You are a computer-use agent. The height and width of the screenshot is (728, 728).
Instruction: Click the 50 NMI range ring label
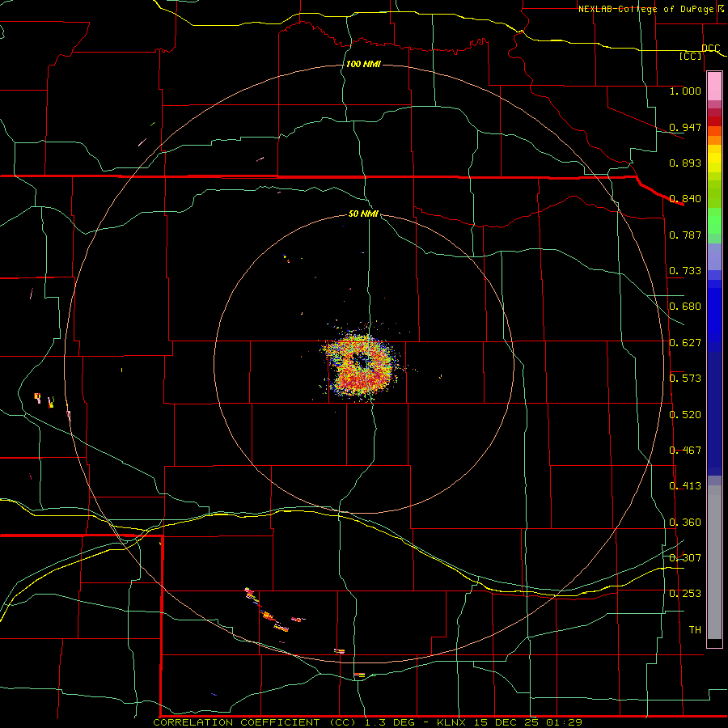(363, 214)
